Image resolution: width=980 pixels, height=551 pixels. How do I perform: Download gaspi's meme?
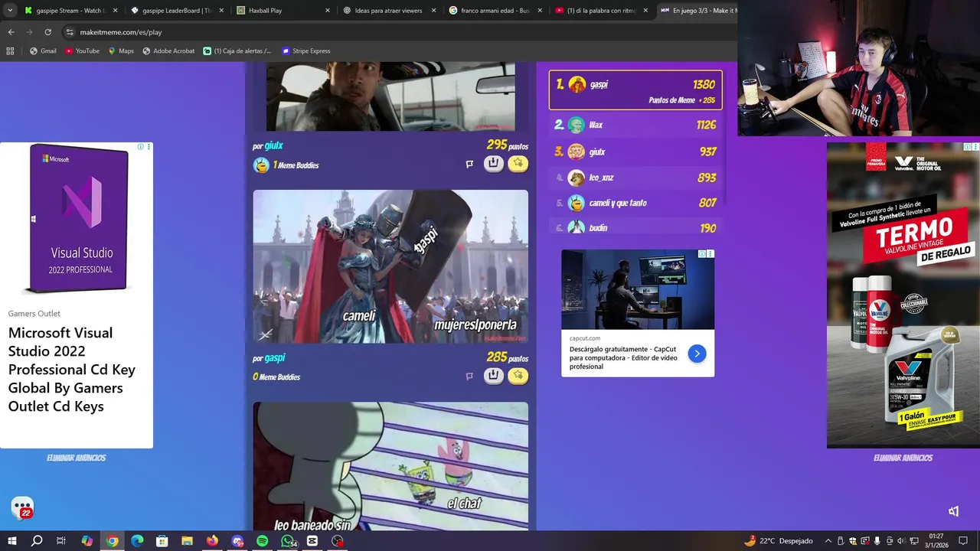(494, 375)
